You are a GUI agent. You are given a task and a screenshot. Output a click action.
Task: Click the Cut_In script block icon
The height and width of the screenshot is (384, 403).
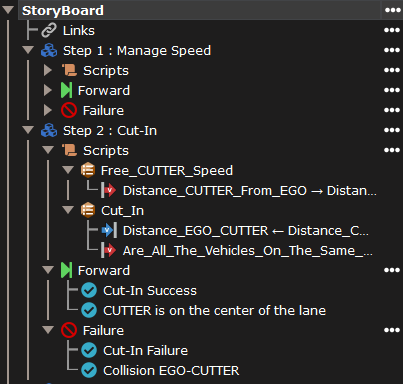88,210
